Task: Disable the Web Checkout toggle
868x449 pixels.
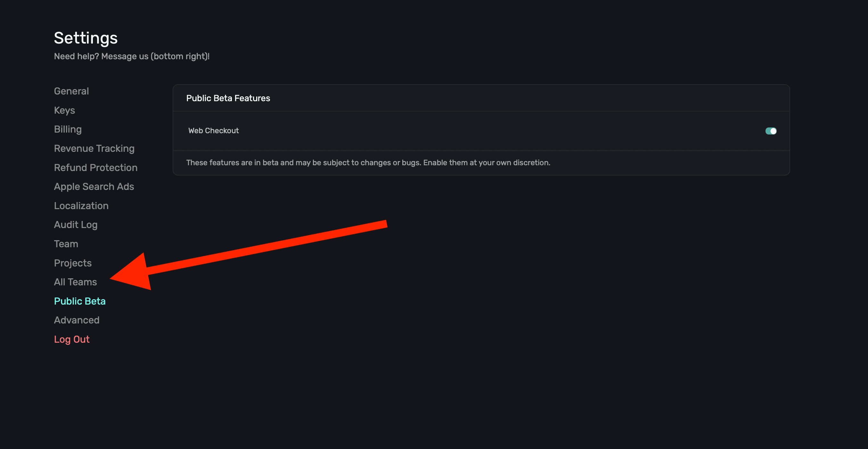Action: (x=771, y=131)
